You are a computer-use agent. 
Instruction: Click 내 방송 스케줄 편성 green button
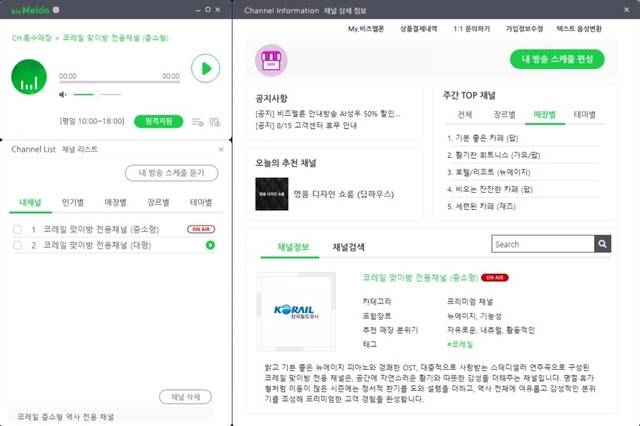557,59
